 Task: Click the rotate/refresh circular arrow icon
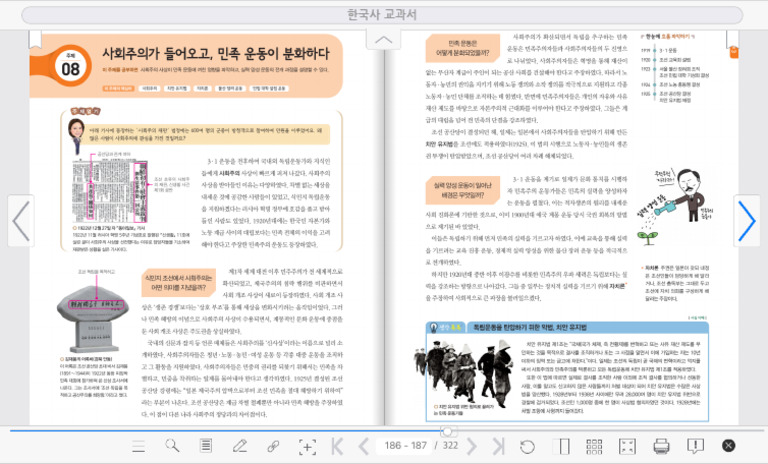pos(527,446)
